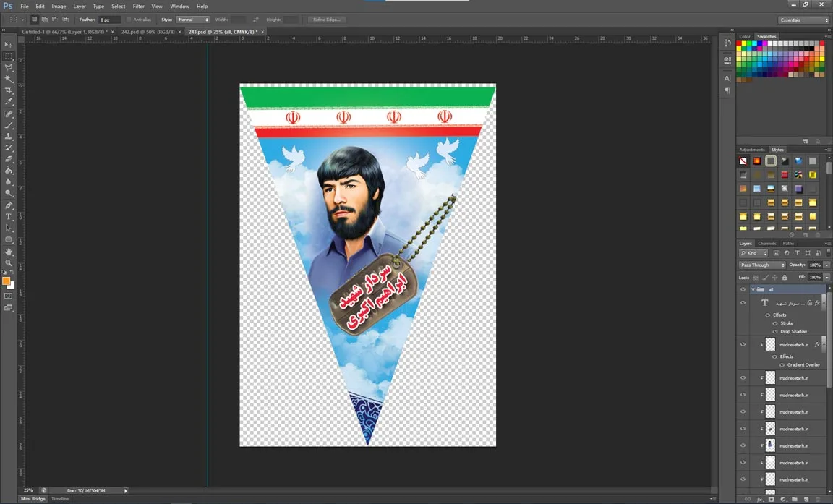833x504 pixels.
Task: Select the Rectangular Marquee tool in the toolbox
Action: [9, 56]
